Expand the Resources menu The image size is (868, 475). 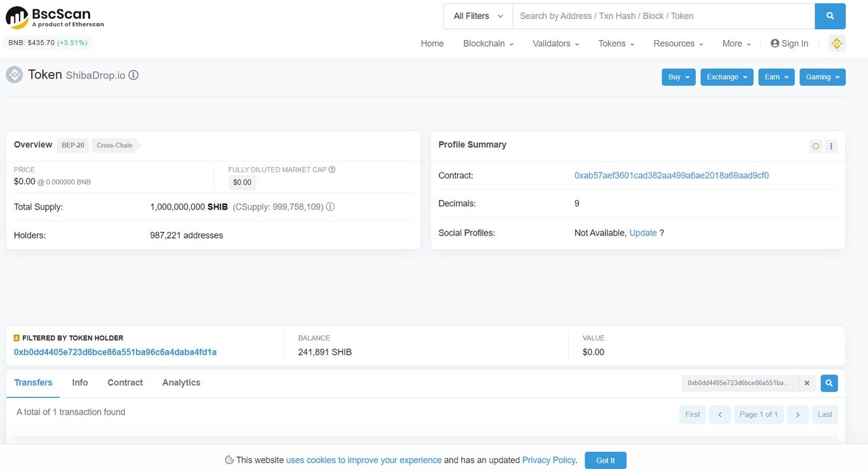click(678, 43)
